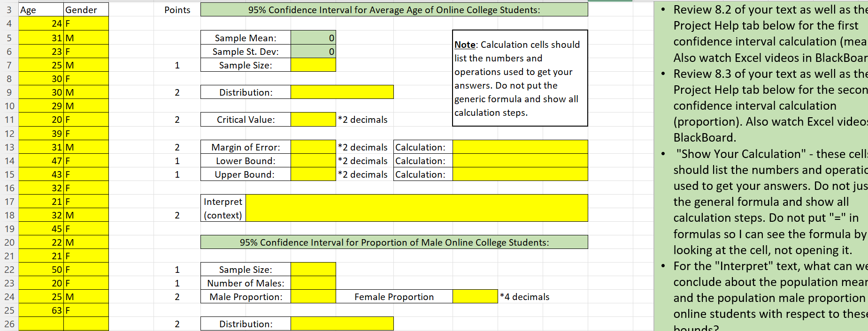Viewport: 868px width, 331px height.
Task: Select the Number of Males value cell
Action: click(313, 283)
